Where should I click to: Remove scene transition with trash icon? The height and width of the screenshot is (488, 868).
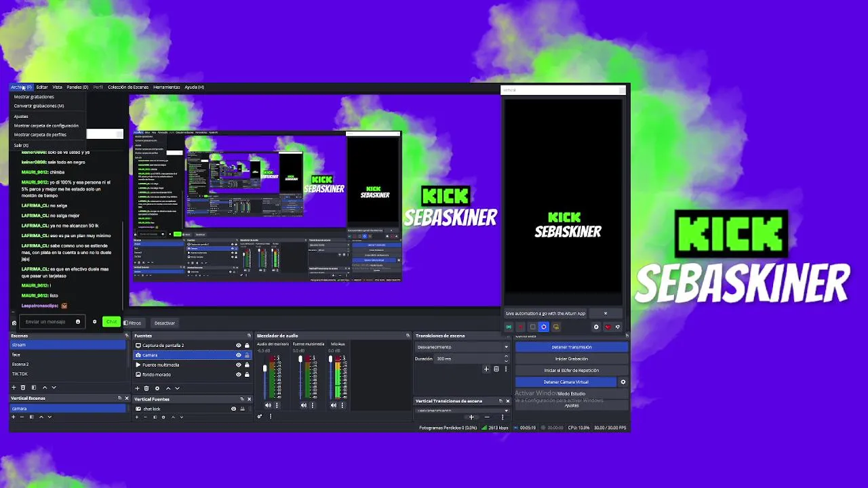496,369
